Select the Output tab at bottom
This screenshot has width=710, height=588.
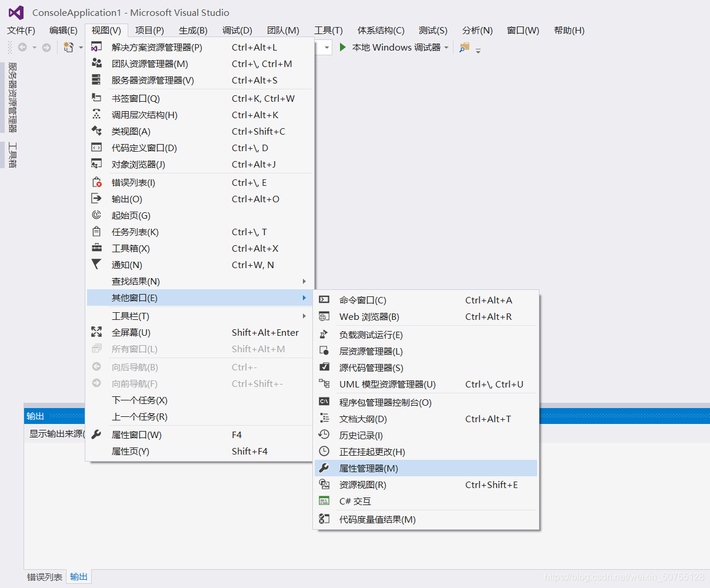tap(79, 577)
